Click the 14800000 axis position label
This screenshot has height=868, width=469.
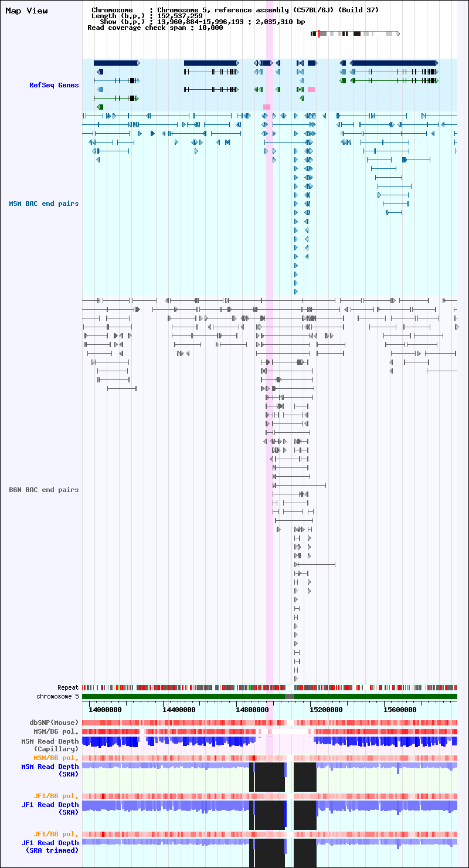tap(253, 710)
